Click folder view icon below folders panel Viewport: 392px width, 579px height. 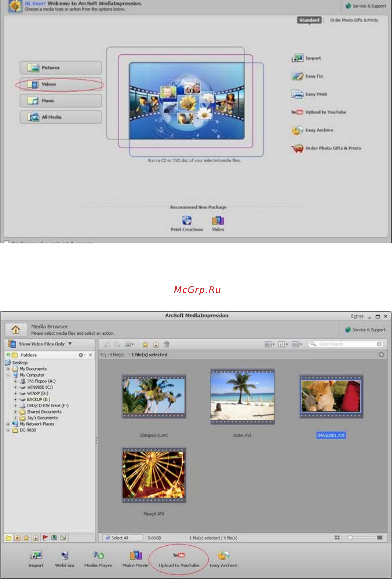(9, 538)
